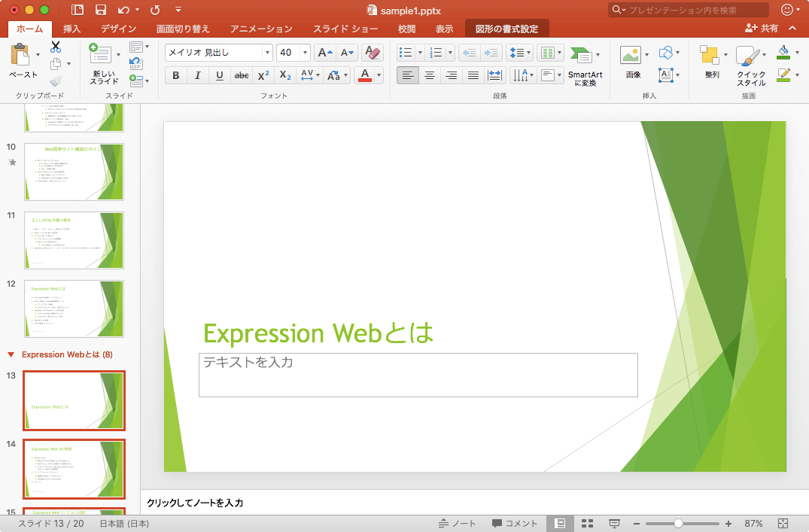Click the Shape Outline pen icon
This screenshot has width=809, height=532.
coord(783,75)
